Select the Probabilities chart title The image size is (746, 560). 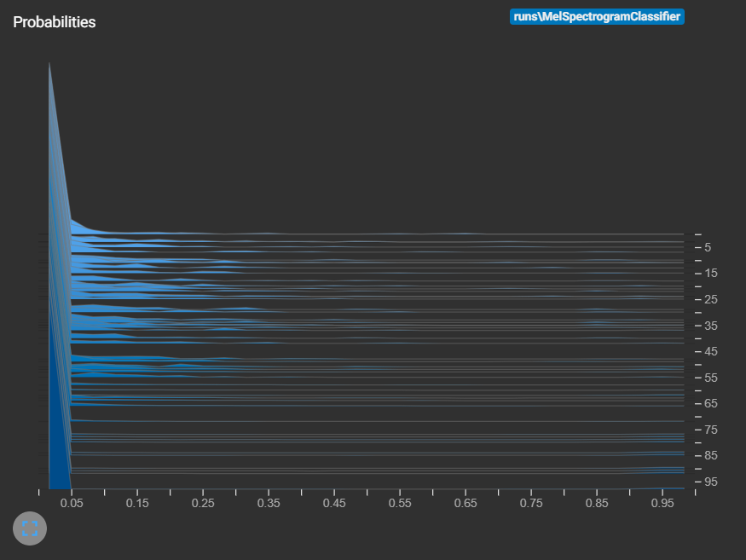point(55,22)
